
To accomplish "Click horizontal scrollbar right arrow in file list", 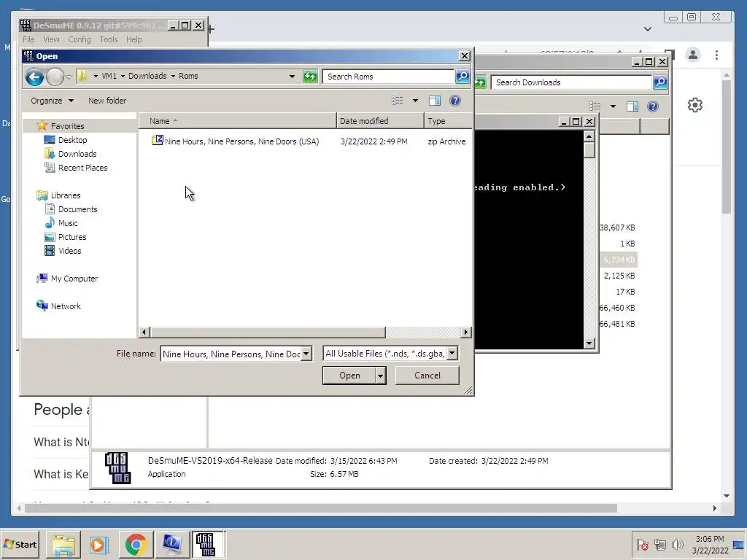I will point(466,332).
